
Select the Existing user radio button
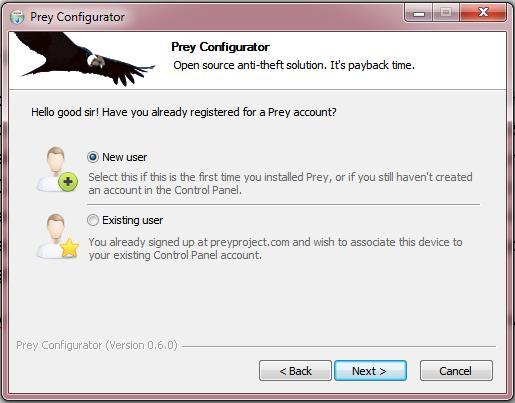pyautogui.click(x=93, y=220)
